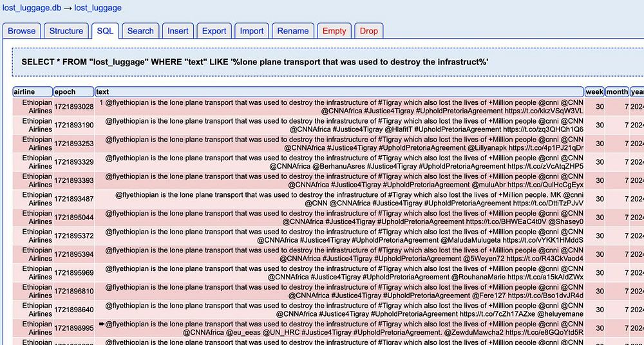Click tweet text mentioning @RouhanaMarie
The height and width of the screenshot is (345, 644).
339,273
